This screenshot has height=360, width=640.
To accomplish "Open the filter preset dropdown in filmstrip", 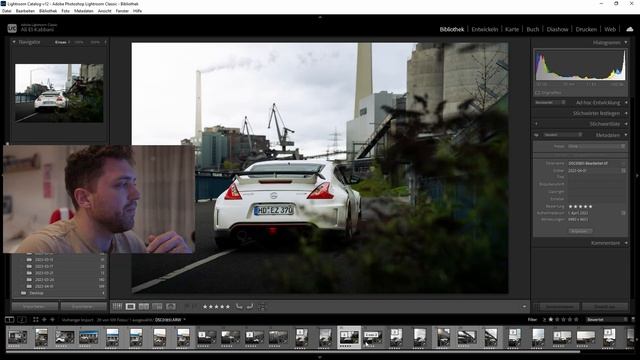I will click(607, 320).
